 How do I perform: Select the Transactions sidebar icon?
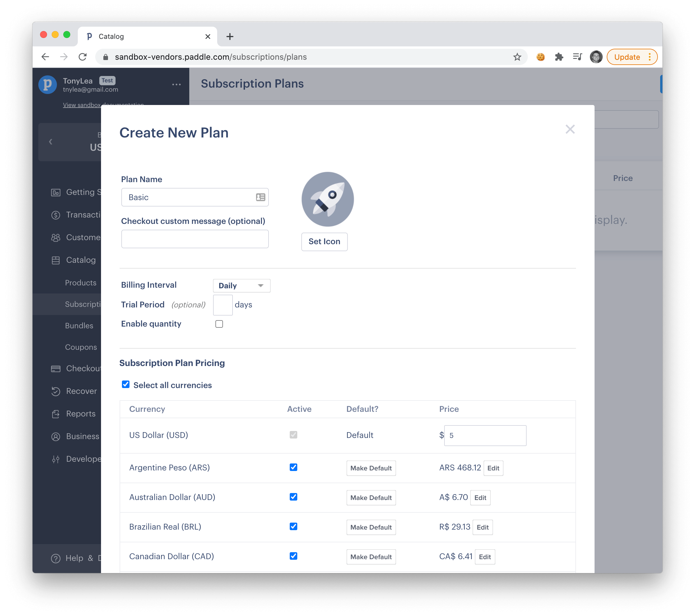pyautogui.click(x=56, y=215)
